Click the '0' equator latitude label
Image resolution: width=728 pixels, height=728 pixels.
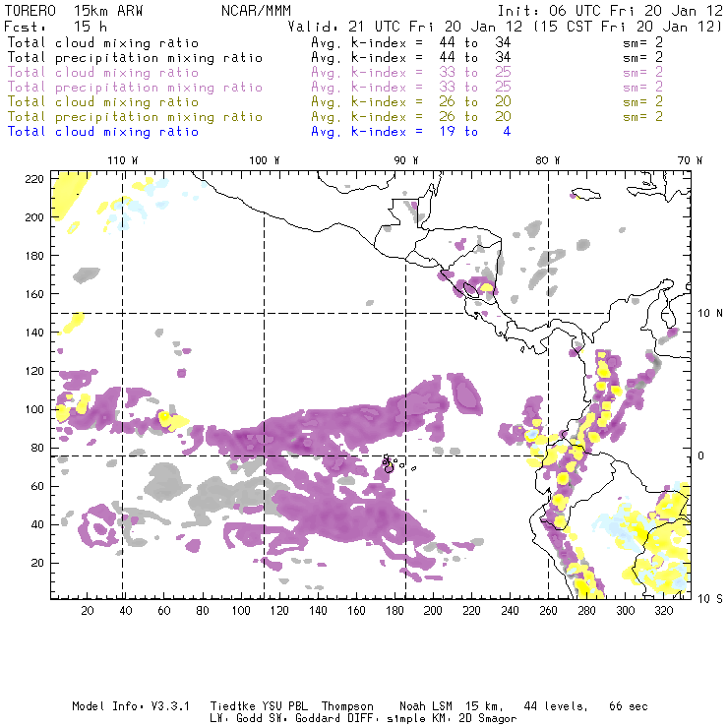(x=701, y=455)
